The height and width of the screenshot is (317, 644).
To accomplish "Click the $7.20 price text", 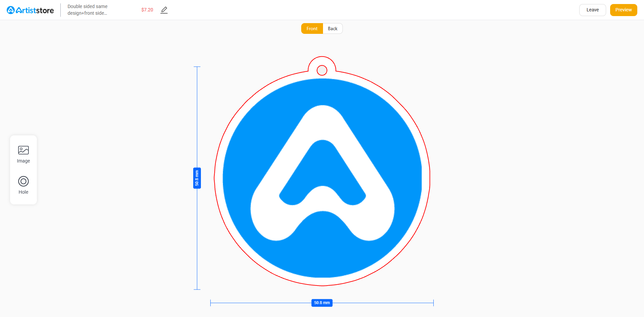I will (147, 10).
